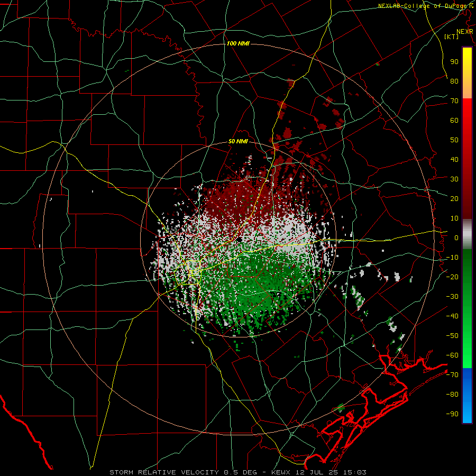Viewport: 476px width, 476px height.
Task: Click the -90 value on velocity scale
Action: coord(452,414)
